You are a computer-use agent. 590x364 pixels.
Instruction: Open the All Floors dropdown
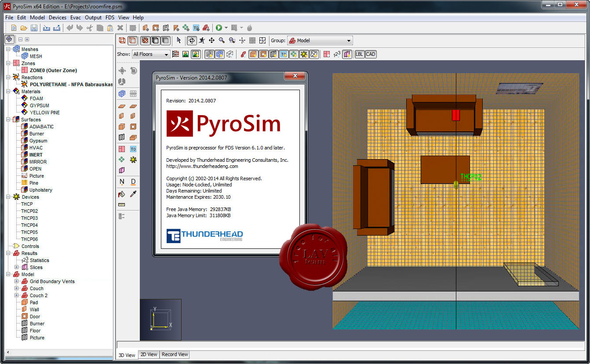[151, 54]
